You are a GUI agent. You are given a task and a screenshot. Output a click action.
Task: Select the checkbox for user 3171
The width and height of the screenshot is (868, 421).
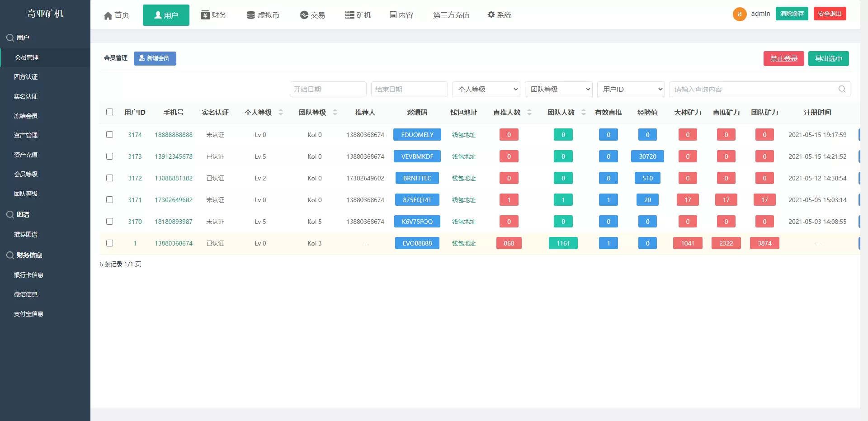click(x=110, y=200)
